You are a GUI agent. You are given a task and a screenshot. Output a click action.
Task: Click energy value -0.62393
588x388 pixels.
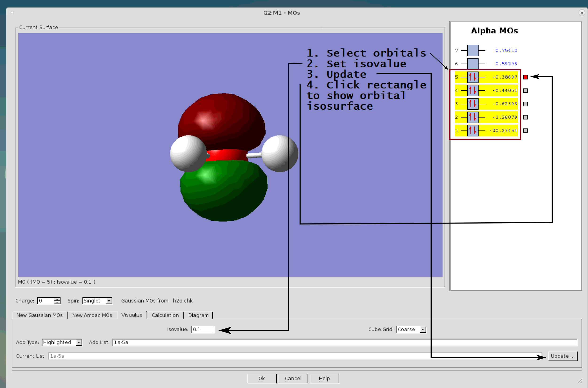pyautogui.click(x=505, y=104)
